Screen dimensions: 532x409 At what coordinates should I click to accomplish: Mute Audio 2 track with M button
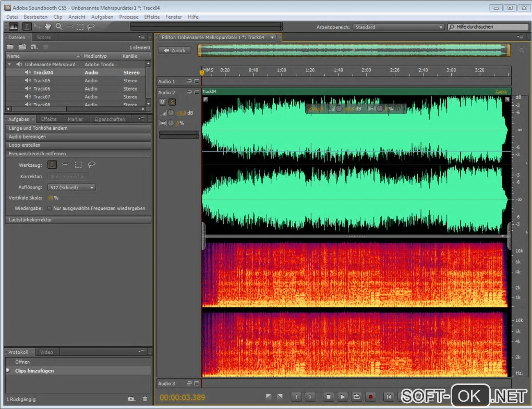click(162, 102)
